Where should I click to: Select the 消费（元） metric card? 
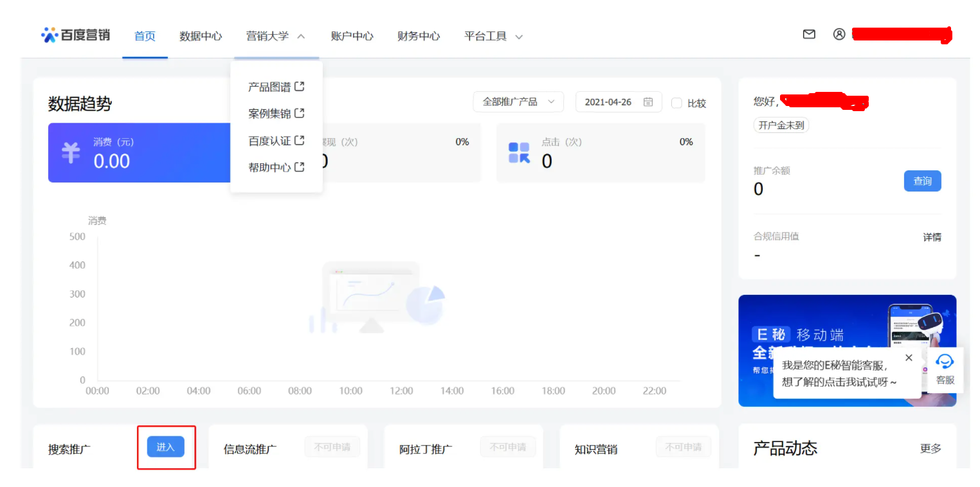coord(140,153)
